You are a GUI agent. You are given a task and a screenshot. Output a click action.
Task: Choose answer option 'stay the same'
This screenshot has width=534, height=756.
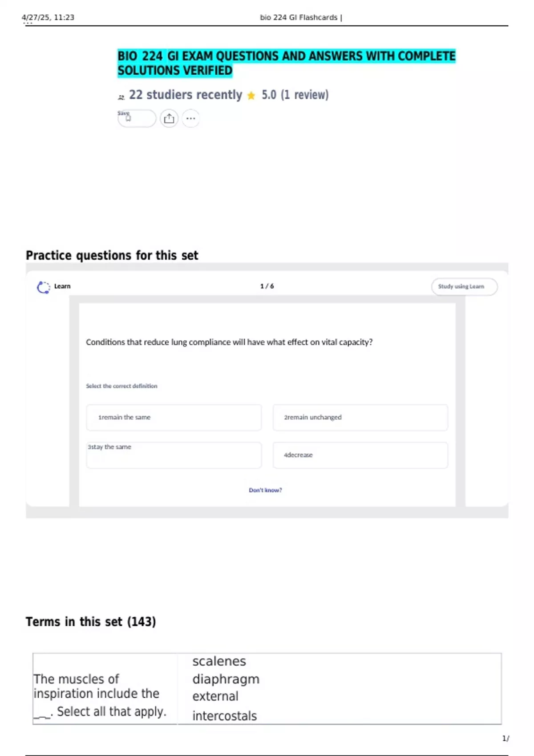(x=174, y=455)
